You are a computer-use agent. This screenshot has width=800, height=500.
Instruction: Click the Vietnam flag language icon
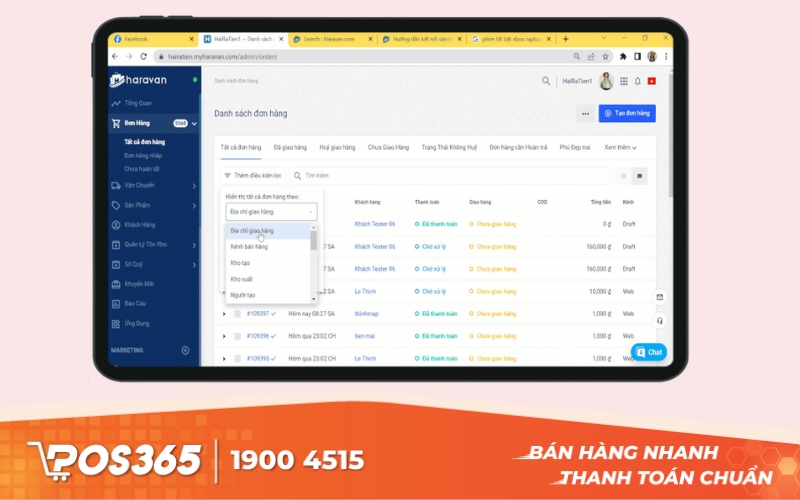[652, 81]
